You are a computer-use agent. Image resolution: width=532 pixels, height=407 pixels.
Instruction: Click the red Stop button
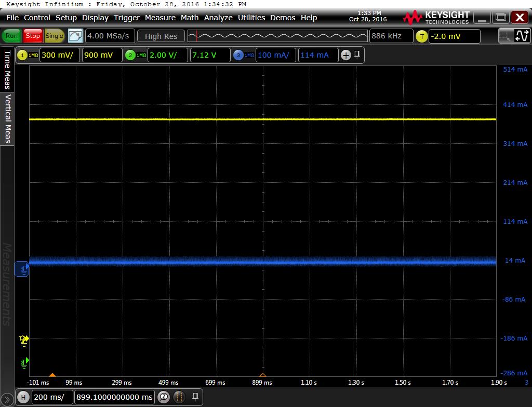[33, 36]
